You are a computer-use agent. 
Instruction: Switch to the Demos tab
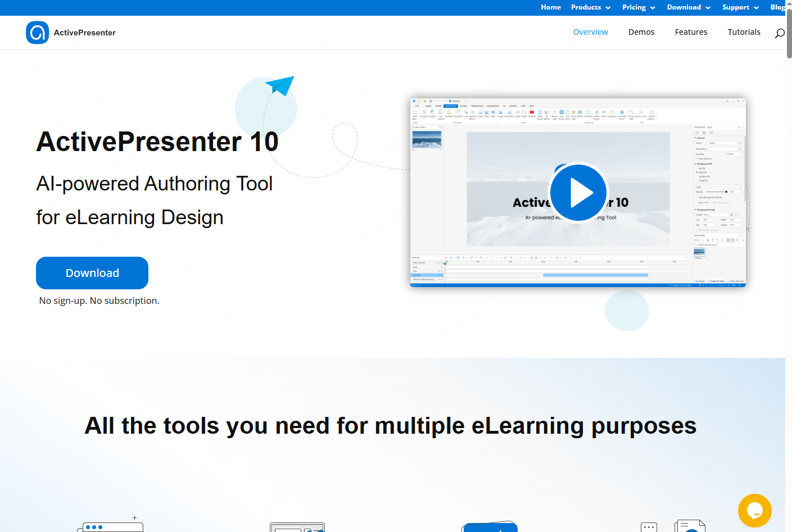[641, 32]
